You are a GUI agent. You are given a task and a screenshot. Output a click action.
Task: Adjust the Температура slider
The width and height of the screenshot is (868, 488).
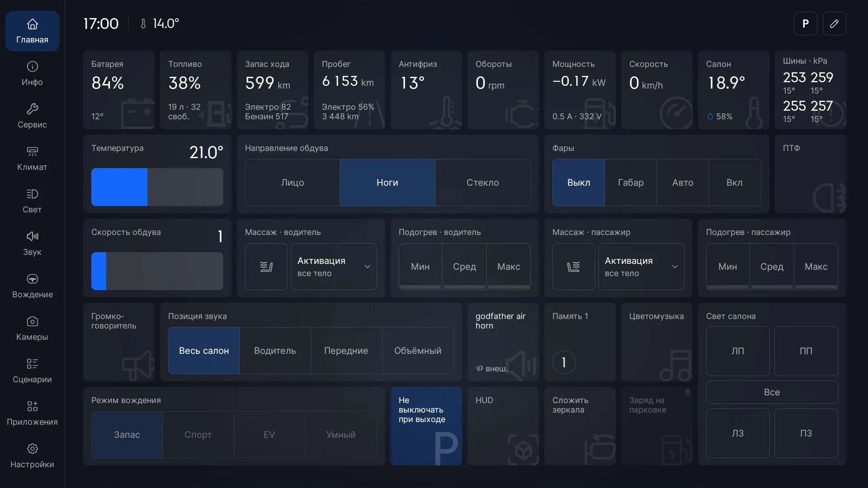(x=157, y=187)
